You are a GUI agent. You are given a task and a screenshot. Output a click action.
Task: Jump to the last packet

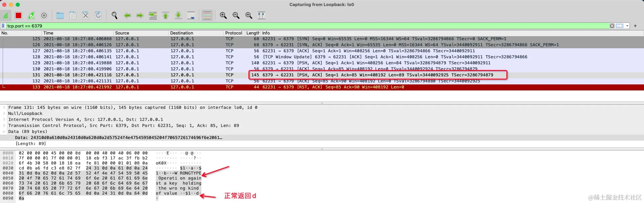pos(178,15)
